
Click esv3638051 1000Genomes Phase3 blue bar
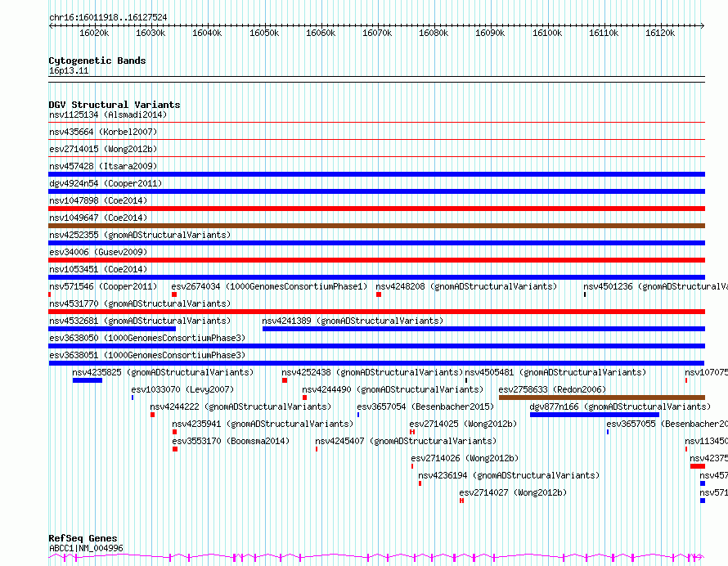[x=376, y=363]
